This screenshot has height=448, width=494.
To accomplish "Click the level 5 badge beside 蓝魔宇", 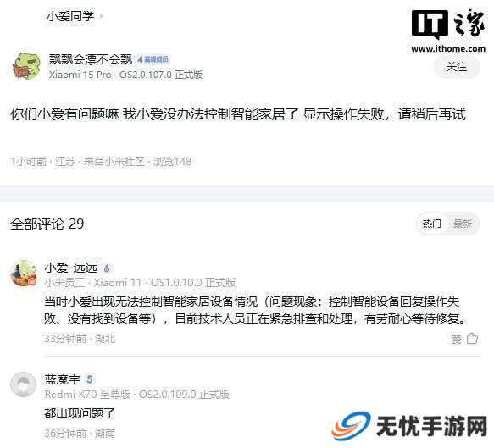I will (90, 379).
